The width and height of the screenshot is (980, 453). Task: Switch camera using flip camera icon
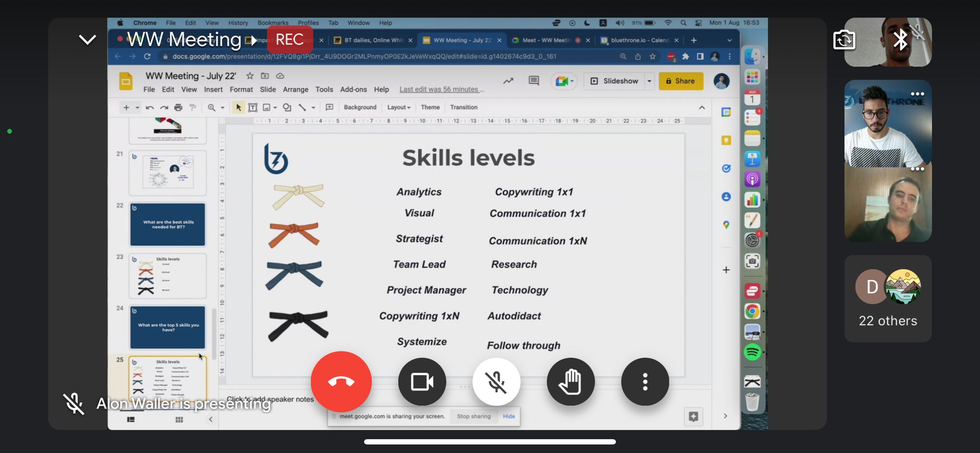click(844, 40)
